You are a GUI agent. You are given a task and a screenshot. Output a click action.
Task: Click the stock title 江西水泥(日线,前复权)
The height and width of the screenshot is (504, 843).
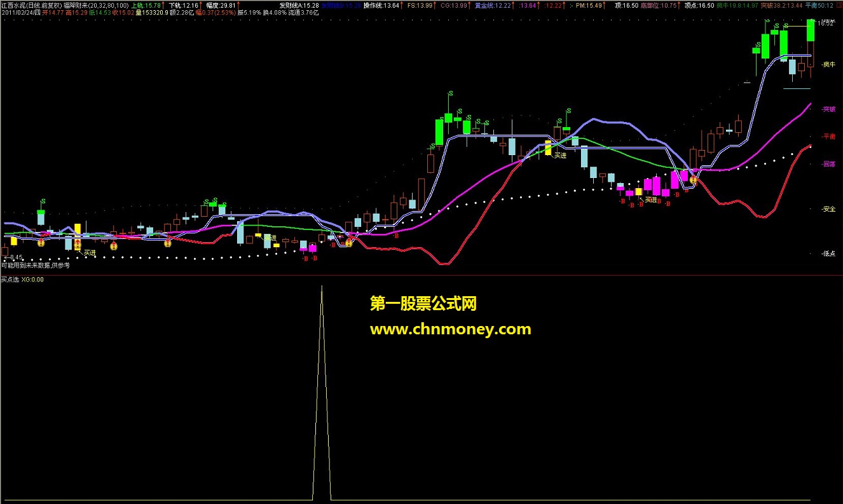point(31,5)
